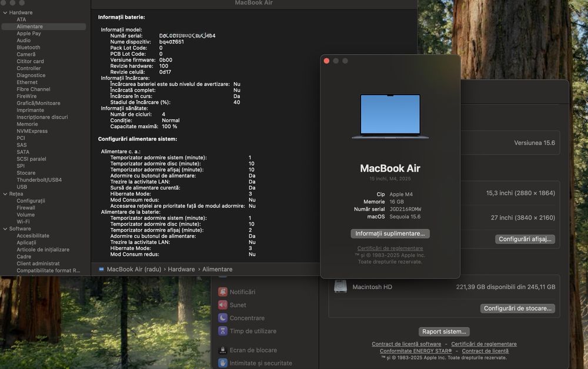Open Timp de utilizare hourglass icon
This screenshot has height=369, width=588.
223,331
